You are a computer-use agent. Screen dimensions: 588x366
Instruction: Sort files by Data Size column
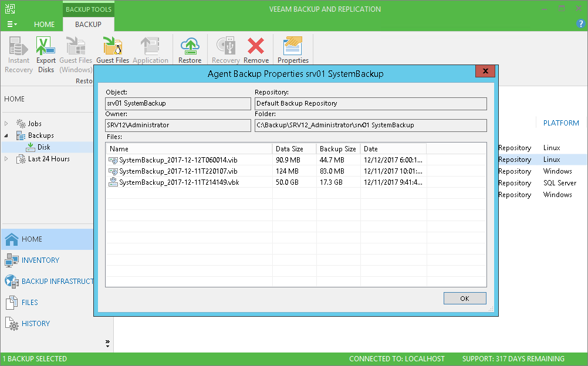point(295,149)
